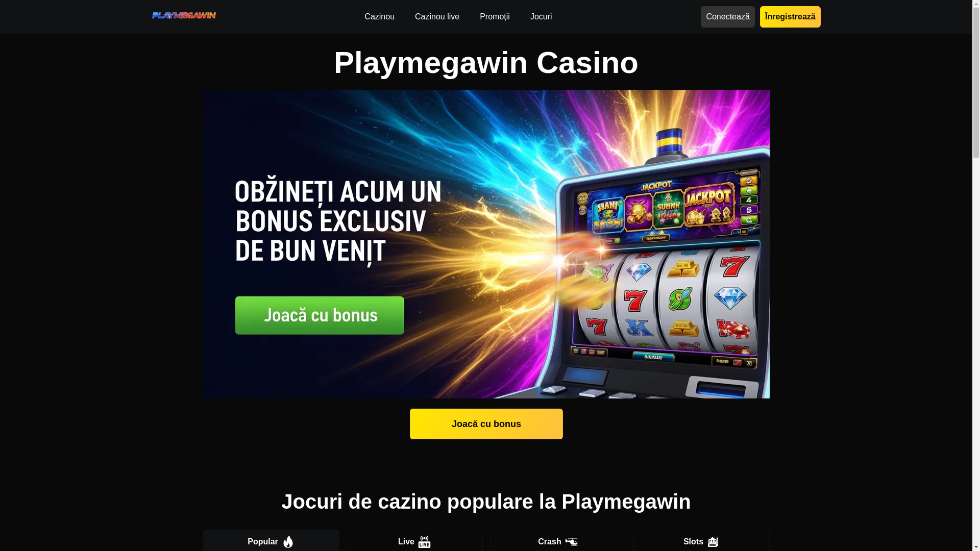
Task: Open the Jocuri menu
Action: click(541, 17)
